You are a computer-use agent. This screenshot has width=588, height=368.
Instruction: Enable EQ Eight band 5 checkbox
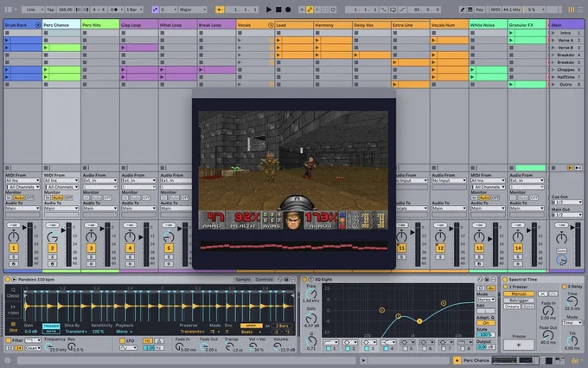(x=405, y=349)
